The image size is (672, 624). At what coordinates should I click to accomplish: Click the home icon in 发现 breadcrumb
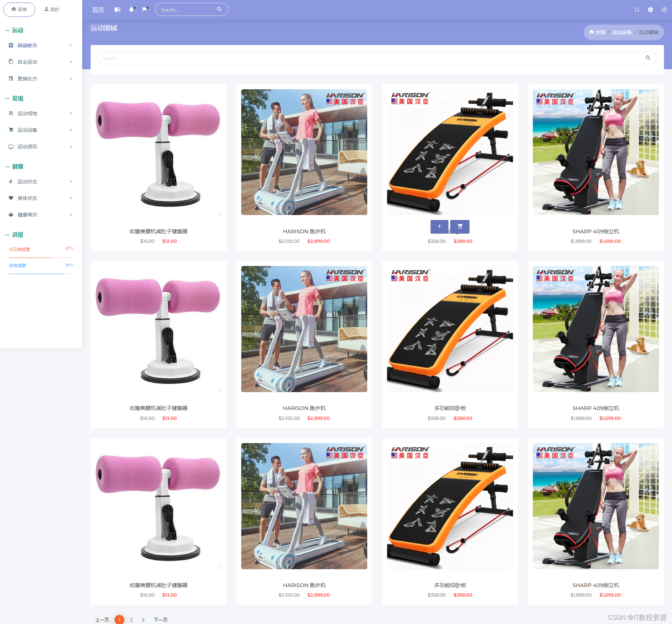click(592, 32)
